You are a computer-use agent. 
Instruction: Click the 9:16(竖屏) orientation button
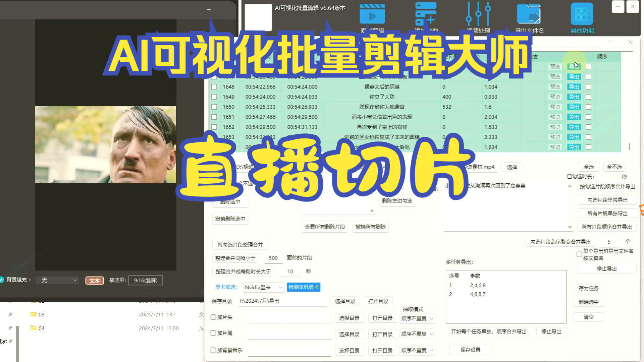point(146,280)
